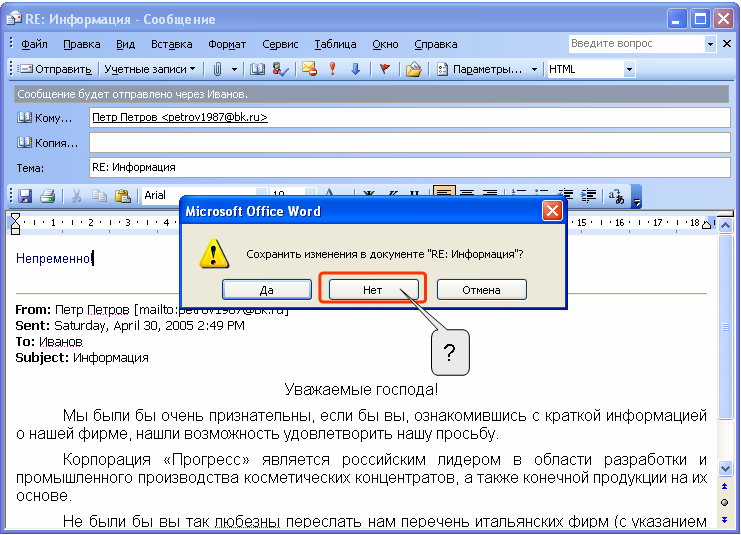Click the Save floppy disk icon

point(25,196)
